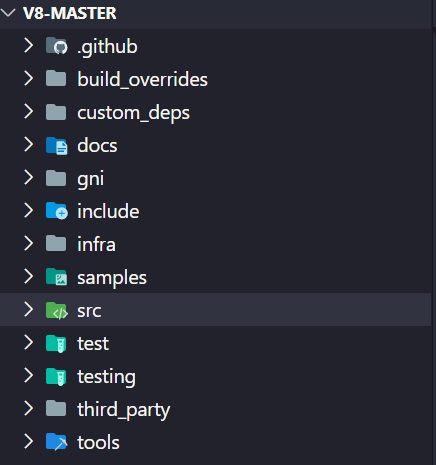Open the src folder entry
Image resolution: width=436 pixels, height=465 pixels.
[216, 310]
